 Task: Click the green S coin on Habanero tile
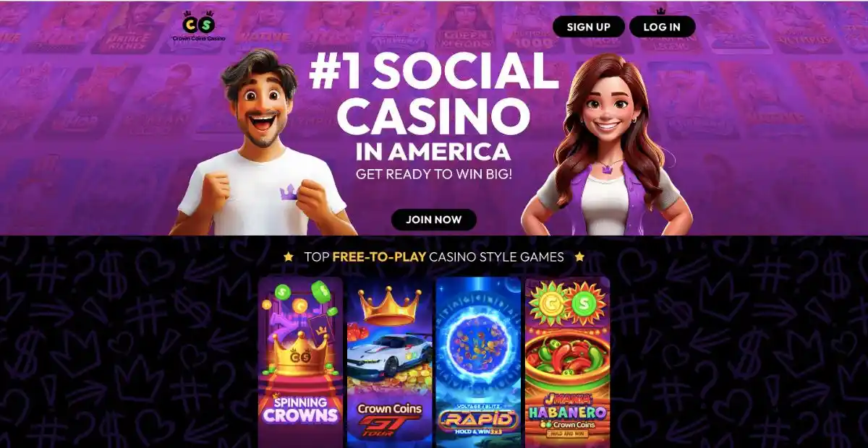(584, 302)
